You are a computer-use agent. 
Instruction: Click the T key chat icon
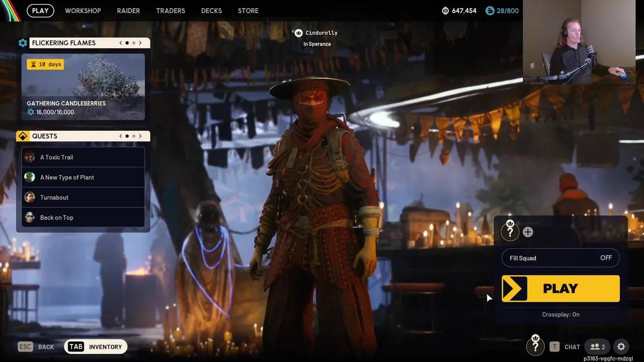pos(554,346)
